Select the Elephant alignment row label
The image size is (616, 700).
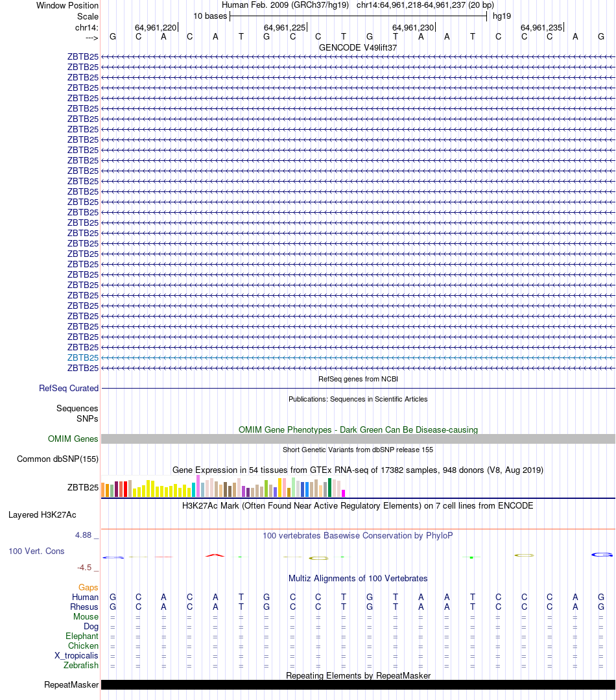click(82, 636)
